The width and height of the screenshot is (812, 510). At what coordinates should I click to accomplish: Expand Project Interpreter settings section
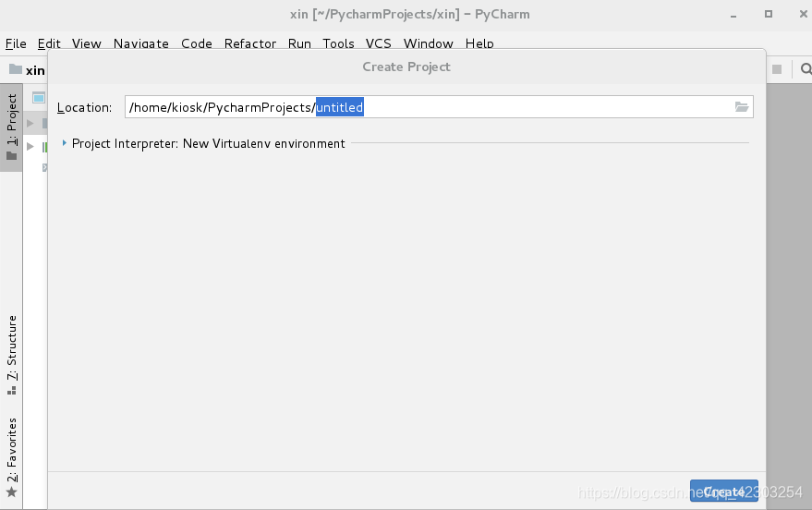(x=65, y=143)
